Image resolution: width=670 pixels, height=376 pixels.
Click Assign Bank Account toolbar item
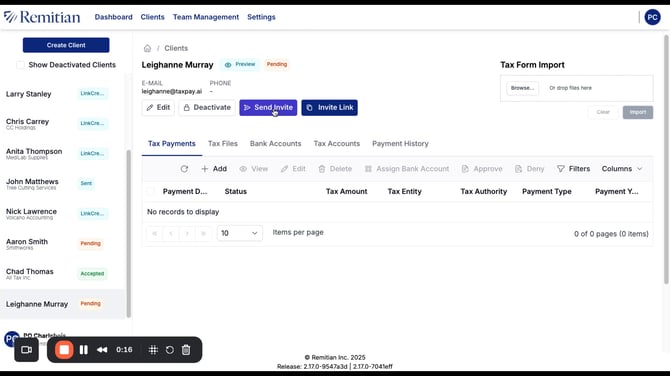click(407, 169)
